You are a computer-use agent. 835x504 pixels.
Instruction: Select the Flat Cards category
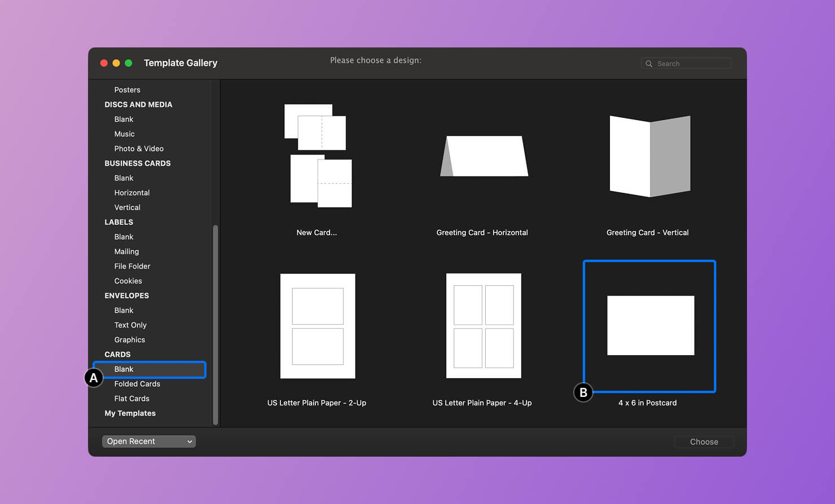click(x=131, y=399)
